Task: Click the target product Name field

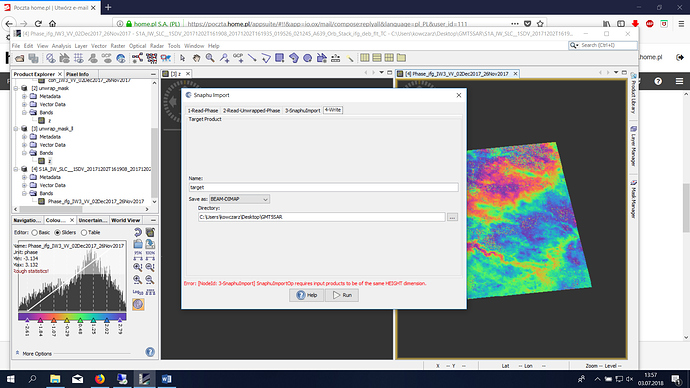Action: coord(323,187)
